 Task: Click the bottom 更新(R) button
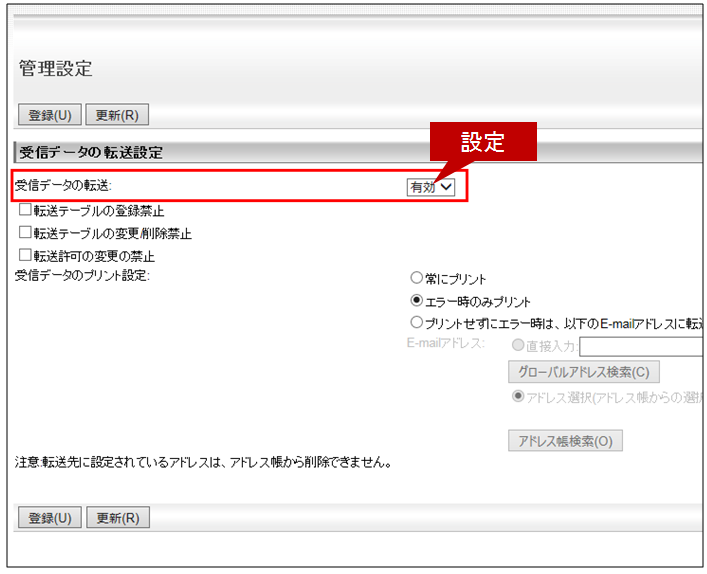pos(117,518)
